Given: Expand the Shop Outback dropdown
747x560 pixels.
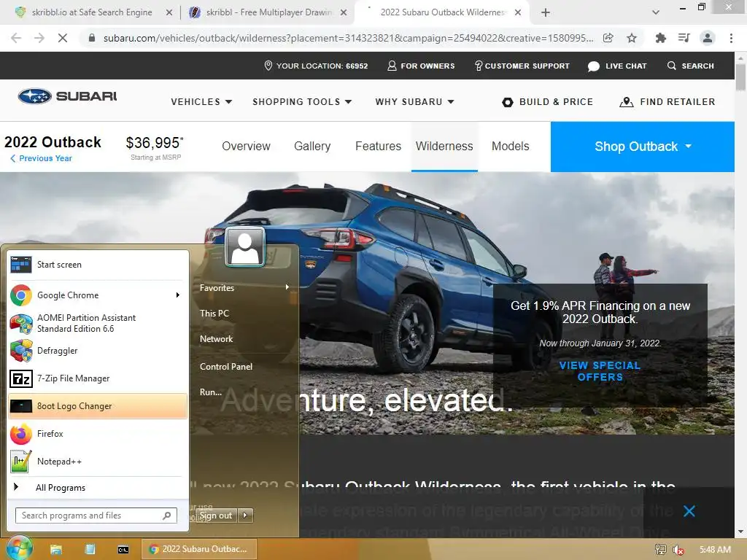Looking at the screenshot, I should pyautogui.click(x=642, y=147).
